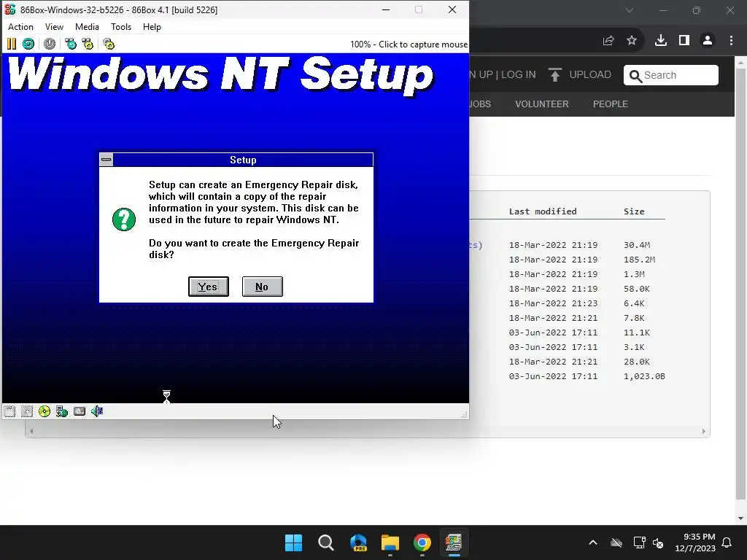Open the VOLUNTEER nav link

pos(542,104)
